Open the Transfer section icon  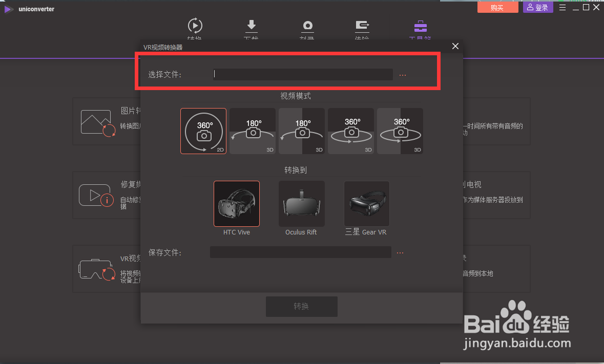pos(362,26)
